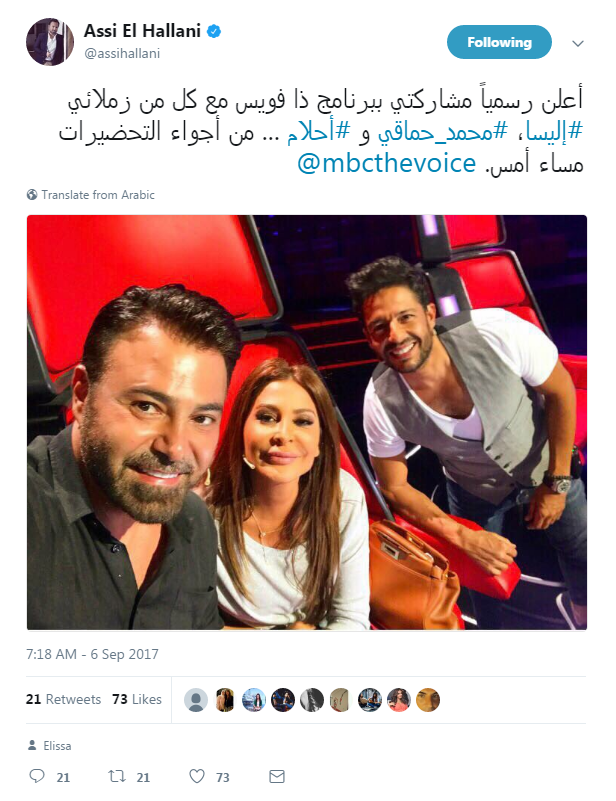Viewport: 616px width, 801px height.
Task: Click the 7:18 AM - 6 Sep 2017 timestamp
Action: (92, 654)
